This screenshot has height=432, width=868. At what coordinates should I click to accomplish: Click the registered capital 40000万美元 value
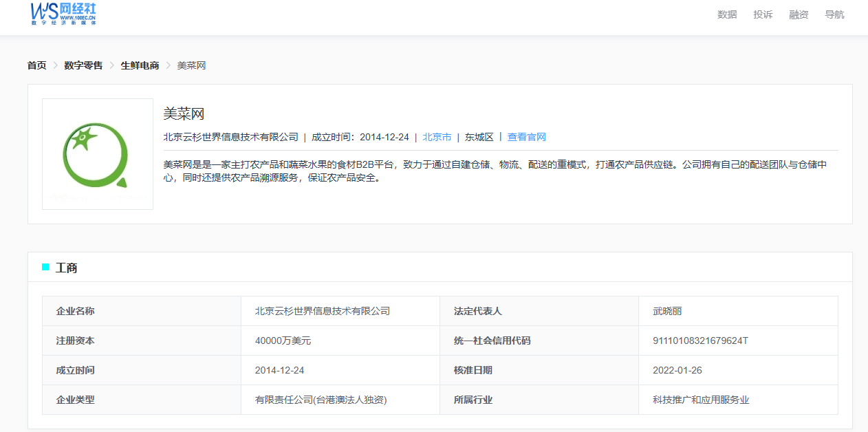(283, 341)
